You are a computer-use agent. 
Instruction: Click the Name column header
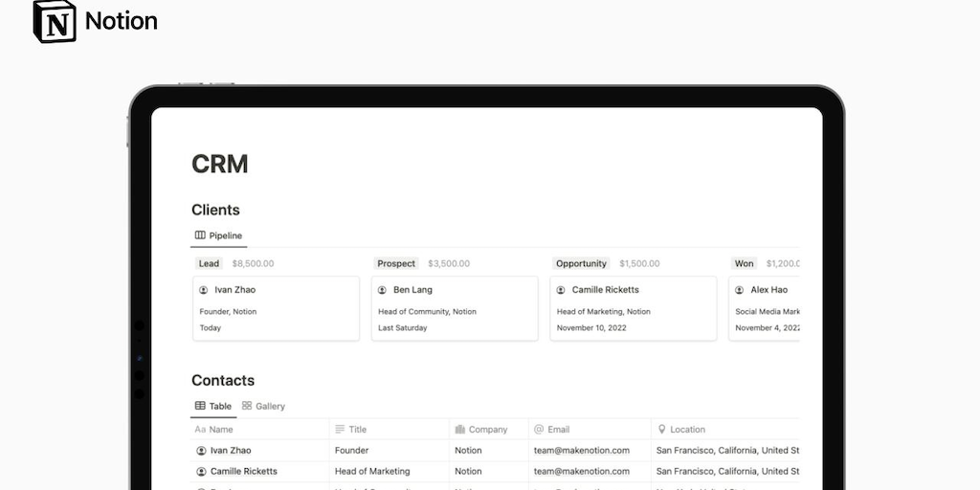coord(259,430)
